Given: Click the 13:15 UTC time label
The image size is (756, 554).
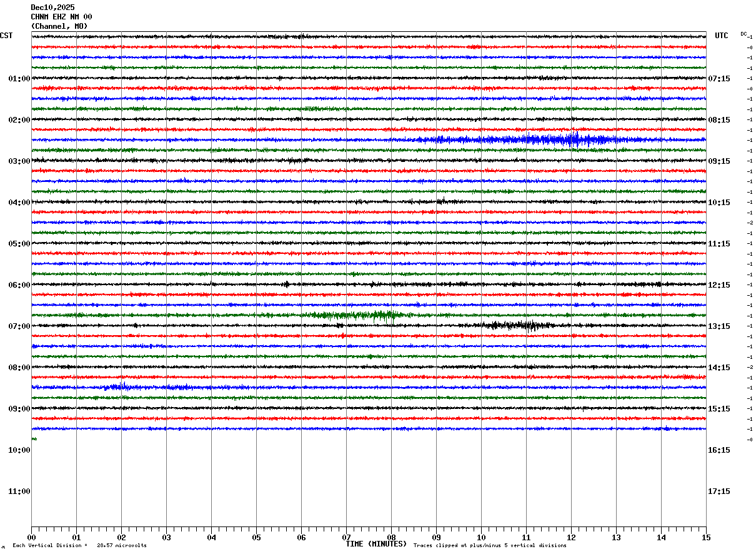Looking at the screenshot, I should click(719, 326).
